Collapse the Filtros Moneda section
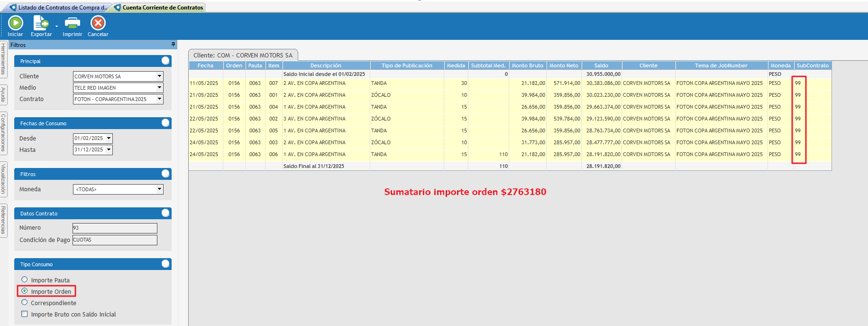The width and height of the screenshot is (868, 326). [x=165, y=174]
